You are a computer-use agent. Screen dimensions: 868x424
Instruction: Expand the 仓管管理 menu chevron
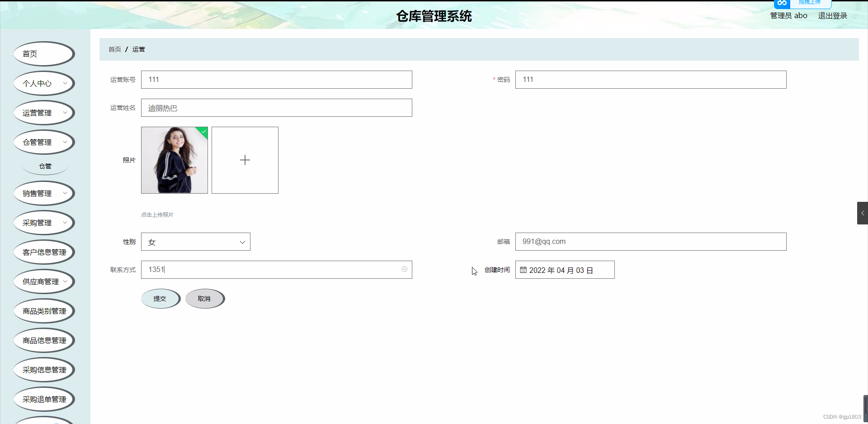click(x=65, y=142)
